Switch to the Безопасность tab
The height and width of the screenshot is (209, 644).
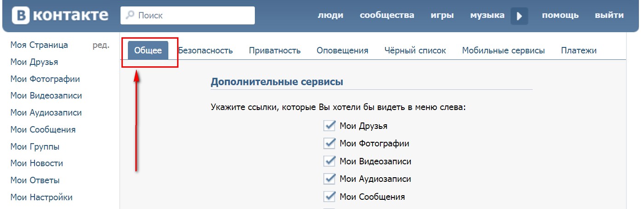click(x=206, y=51)
